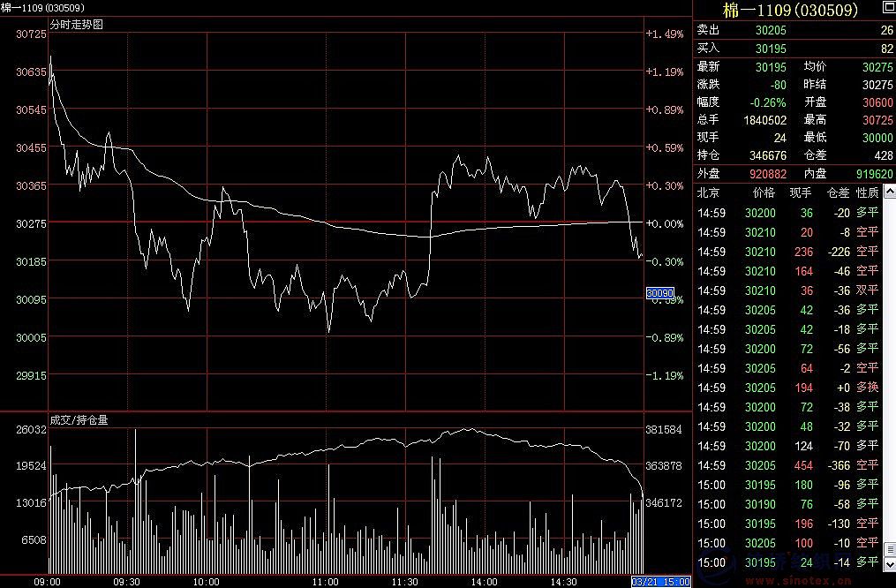The image size is (896, 588).
Task: Click the 卖出 ask price 30205
Action: [x=771, y=30]
